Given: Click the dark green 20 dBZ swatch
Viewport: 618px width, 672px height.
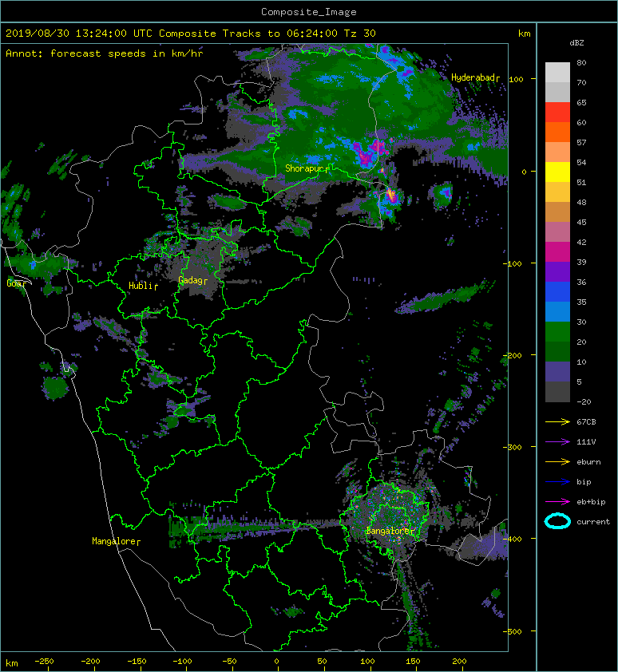Looking at the screenshot, I should click(557, 351).
